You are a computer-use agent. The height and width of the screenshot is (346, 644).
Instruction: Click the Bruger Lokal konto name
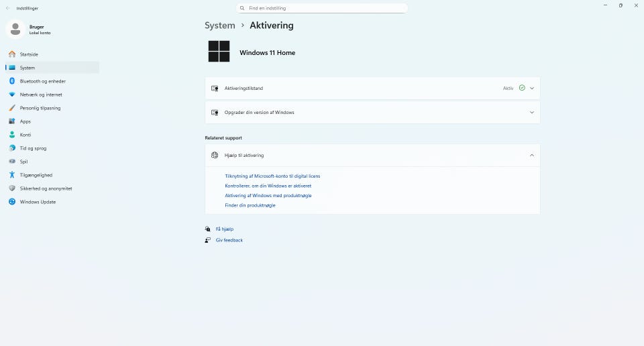pos(40,30)
